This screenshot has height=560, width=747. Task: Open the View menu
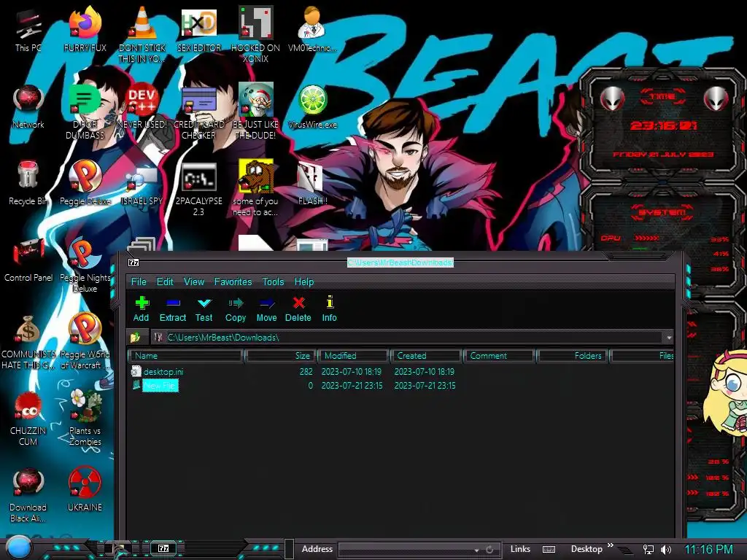(x=194, y=282)
